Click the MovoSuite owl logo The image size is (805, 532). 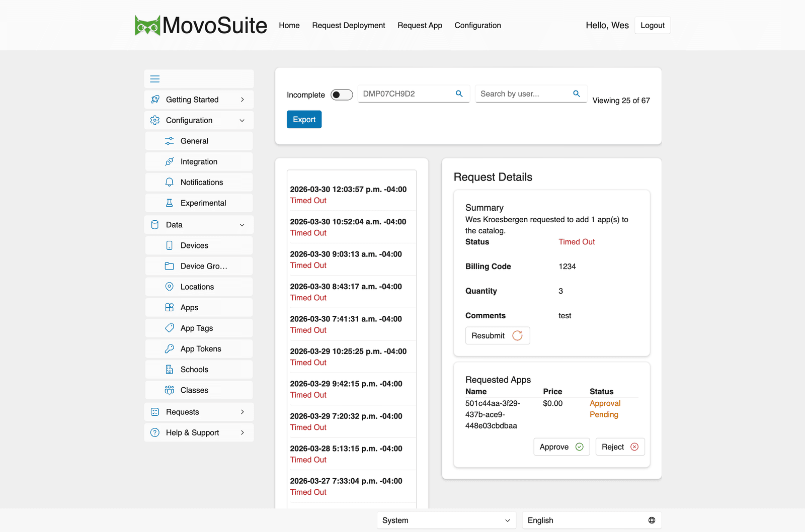147,25
